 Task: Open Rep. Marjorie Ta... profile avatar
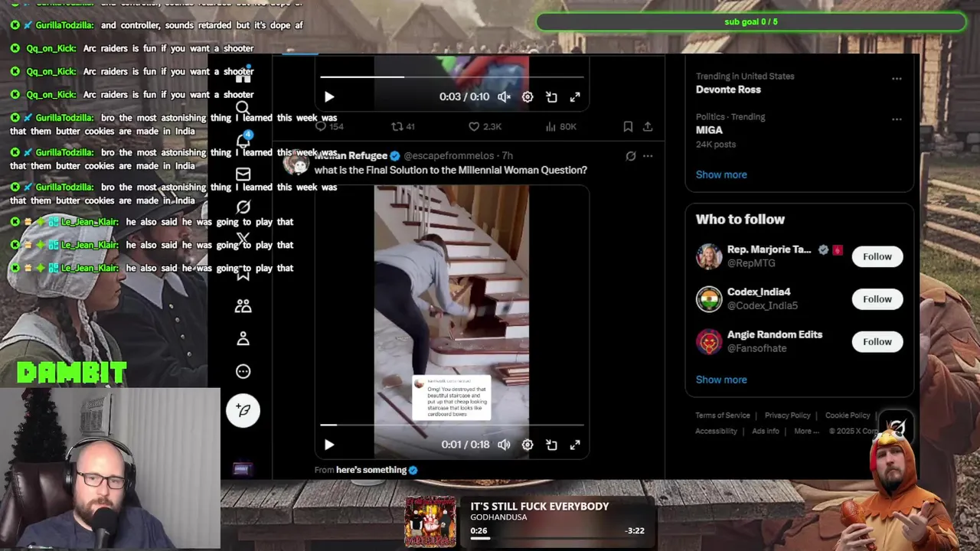click(x=709, y=256)
